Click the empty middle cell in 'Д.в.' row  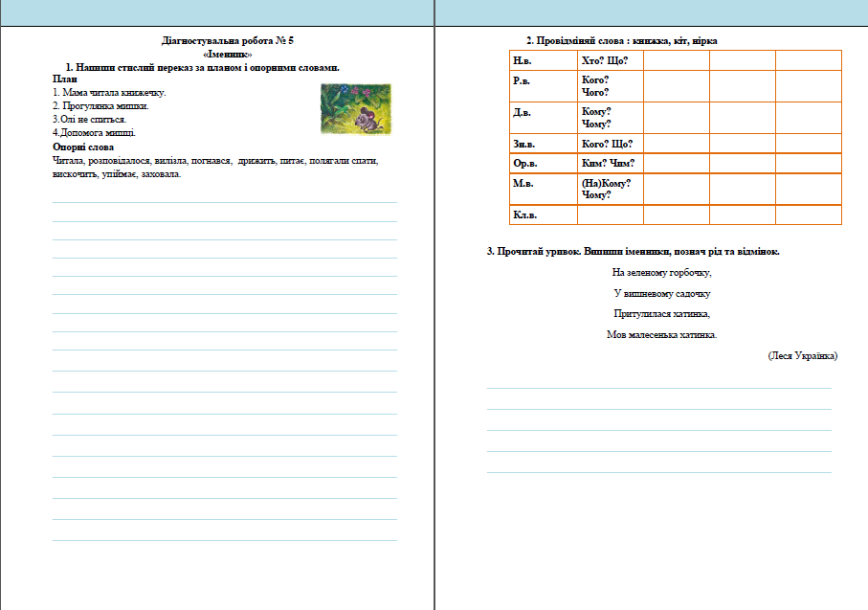click(x=743, y=118)
